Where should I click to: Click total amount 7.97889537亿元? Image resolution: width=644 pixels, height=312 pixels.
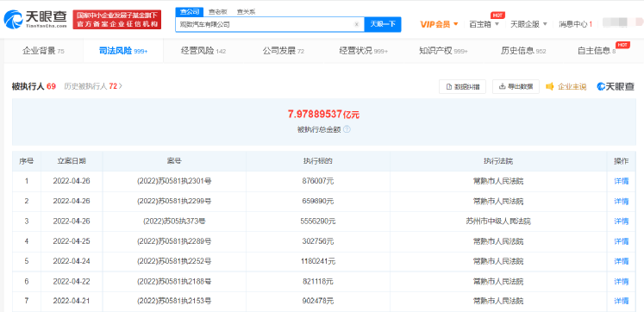coord(323,115)
